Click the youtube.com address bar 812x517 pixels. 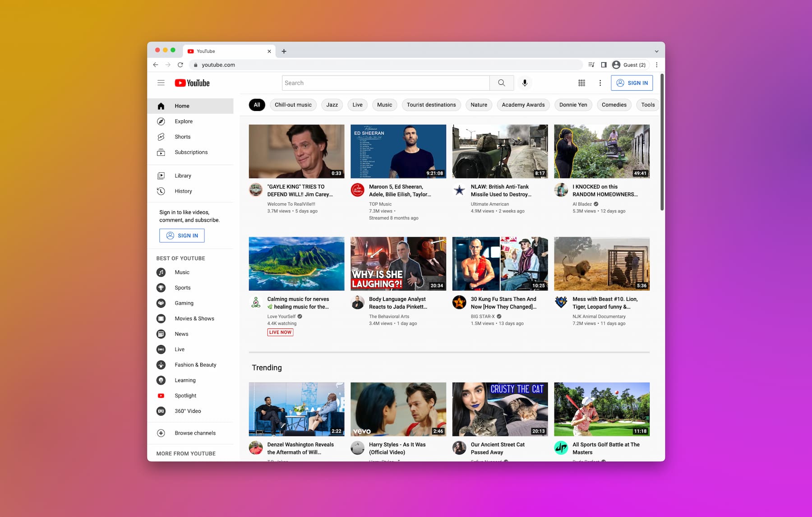386,65
